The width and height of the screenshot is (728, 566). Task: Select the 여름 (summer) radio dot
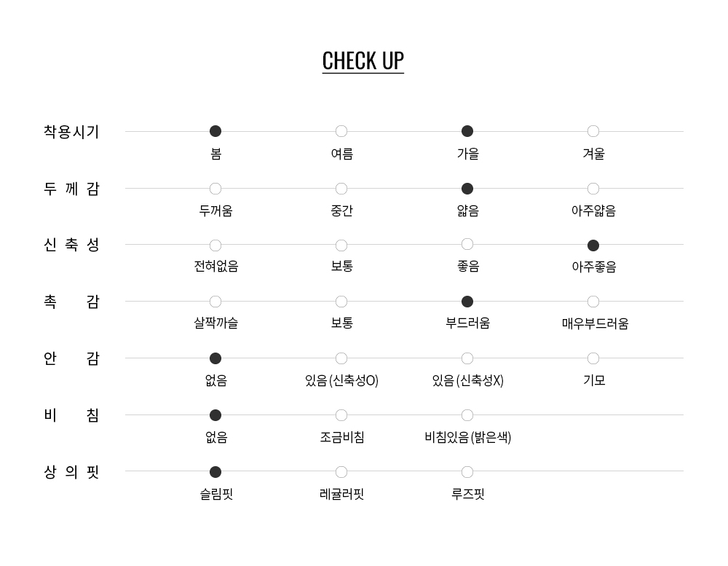[x=341, y=131]
